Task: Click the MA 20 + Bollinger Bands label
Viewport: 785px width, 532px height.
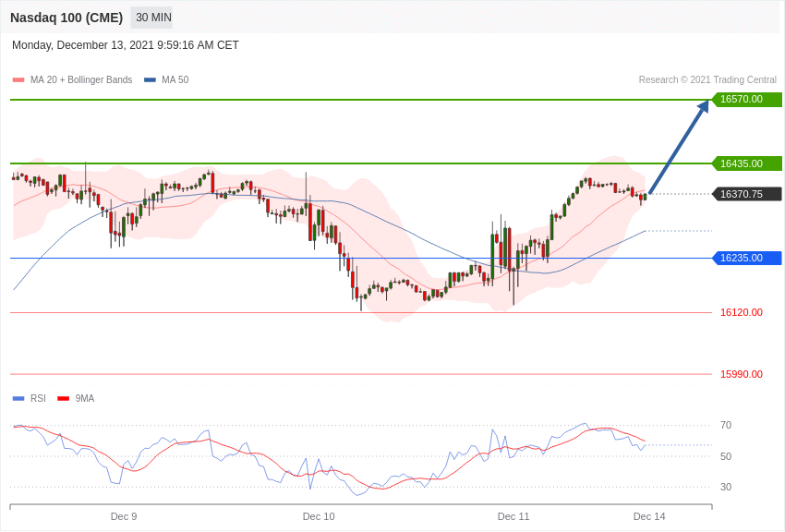Action: click(x=81, y=79)
